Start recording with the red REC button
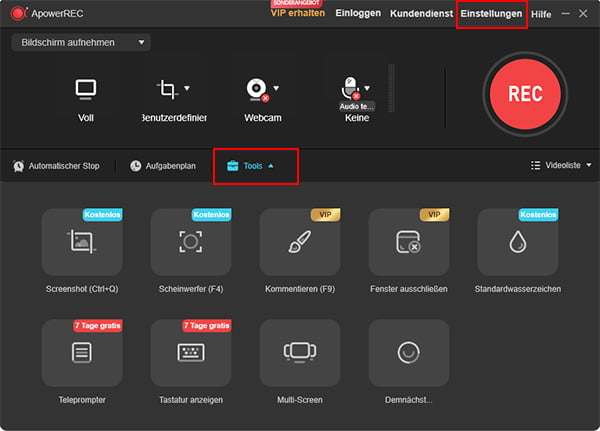Image resolution: width=600 pixels, height=431 pixels. click(525, 94)
